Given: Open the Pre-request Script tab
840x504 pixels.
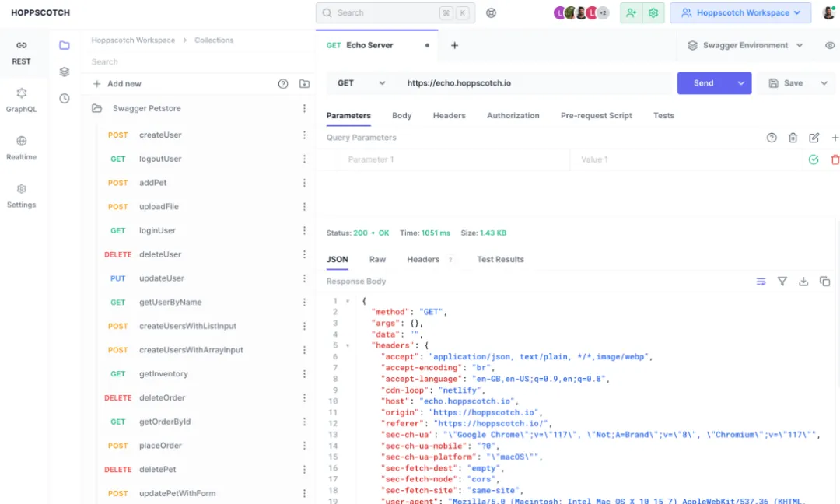Looking at the screenshot, I should pos(597,116).
